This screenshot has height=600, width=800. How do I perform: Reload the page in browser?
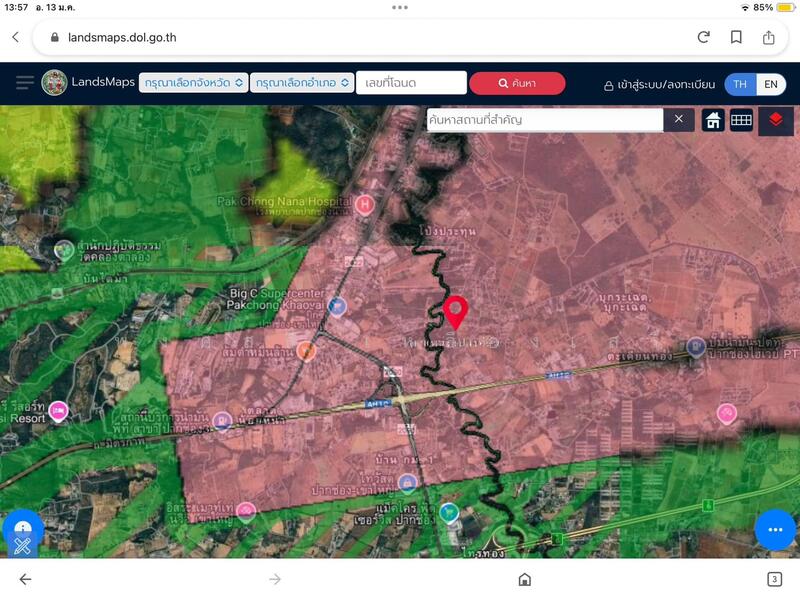coord(704,37)
